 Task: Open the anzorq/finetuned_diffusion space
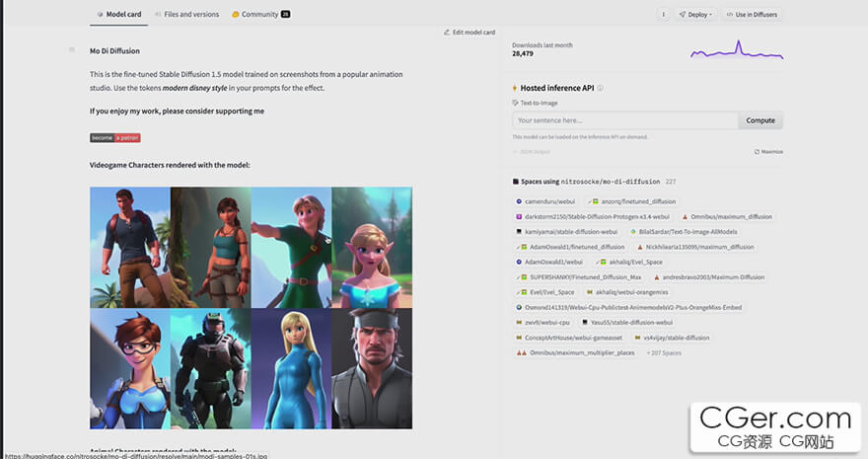632,201
